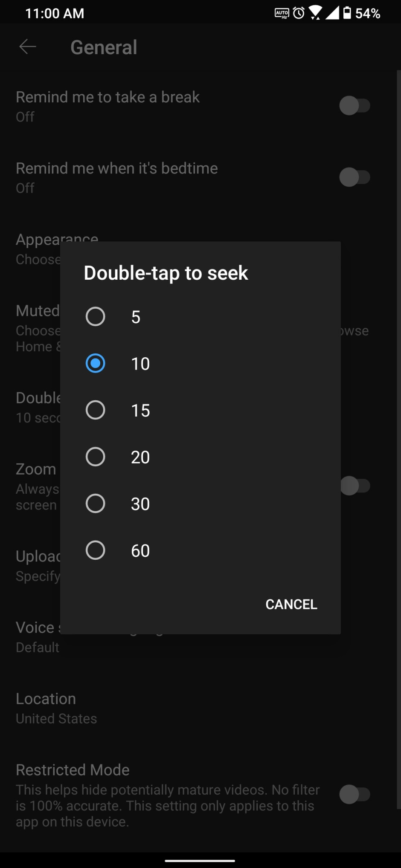Tap the Auto Hz status icon

282,13
